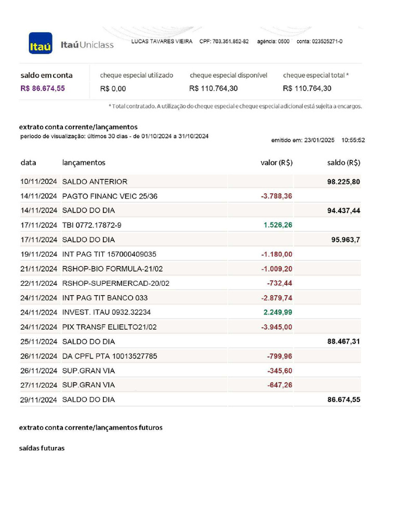Click the Itaú logo
399x532 pixels.
[41, 44]
